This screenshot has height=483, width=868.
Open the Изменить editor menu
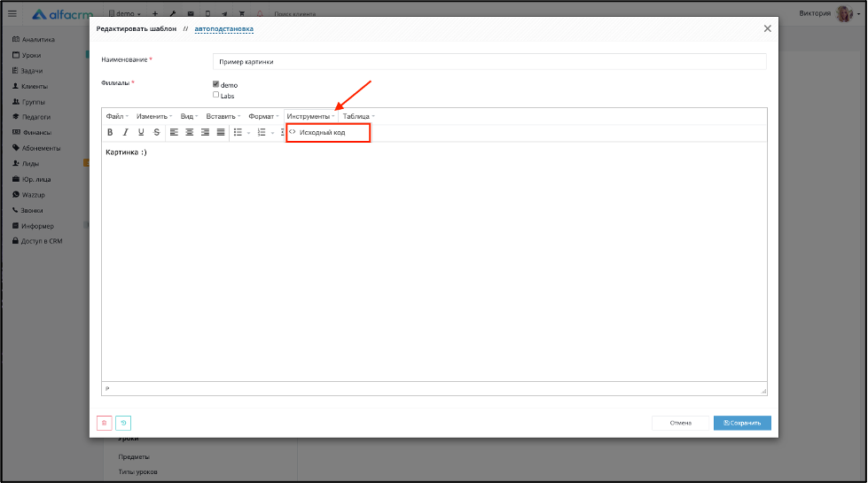(x=154, y=116)
